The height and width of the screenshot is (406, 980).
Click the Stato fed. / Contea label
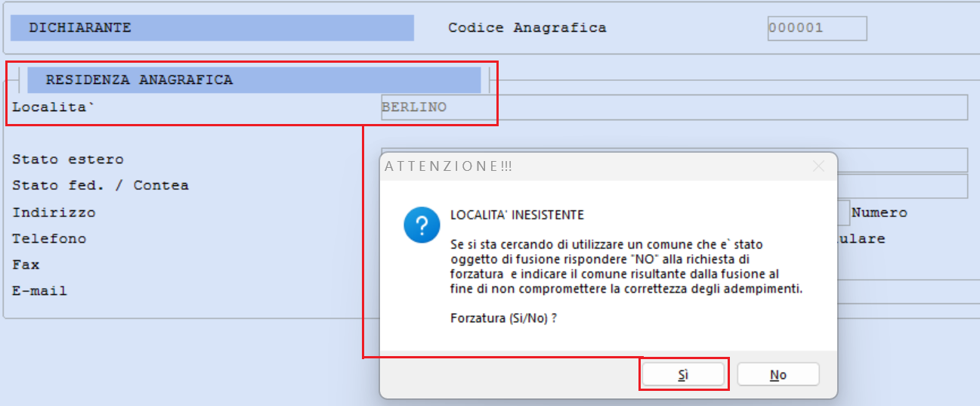coord(100,185)
